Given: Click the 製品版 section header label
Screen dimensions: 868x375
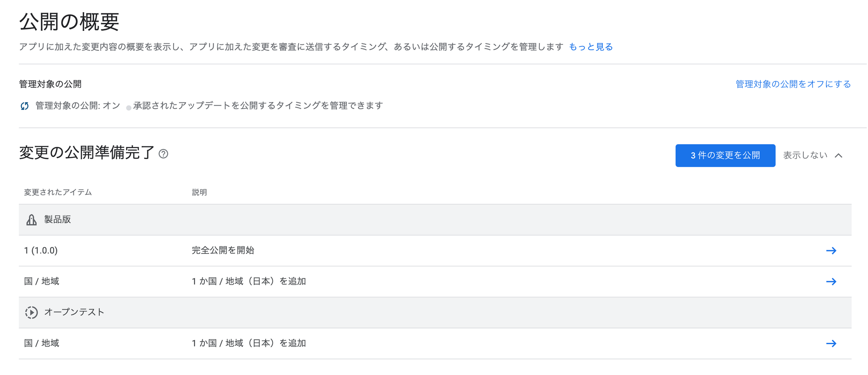Looking at the screenshot, I should (x=57, y=220).
